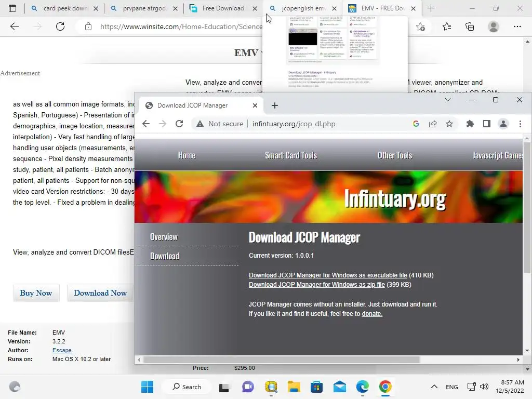Open Overview sidebar link

click(x=164, y=237)
